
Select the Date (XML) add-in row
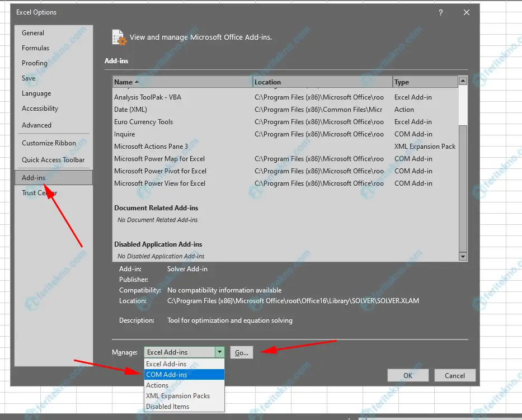pos(285,110)
